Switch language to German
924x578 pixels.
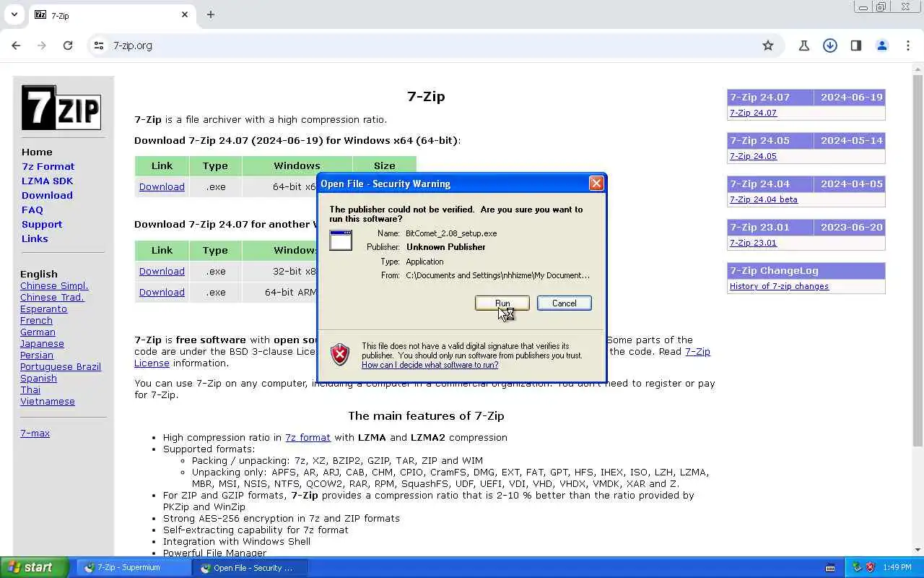[x=38, y=332]
